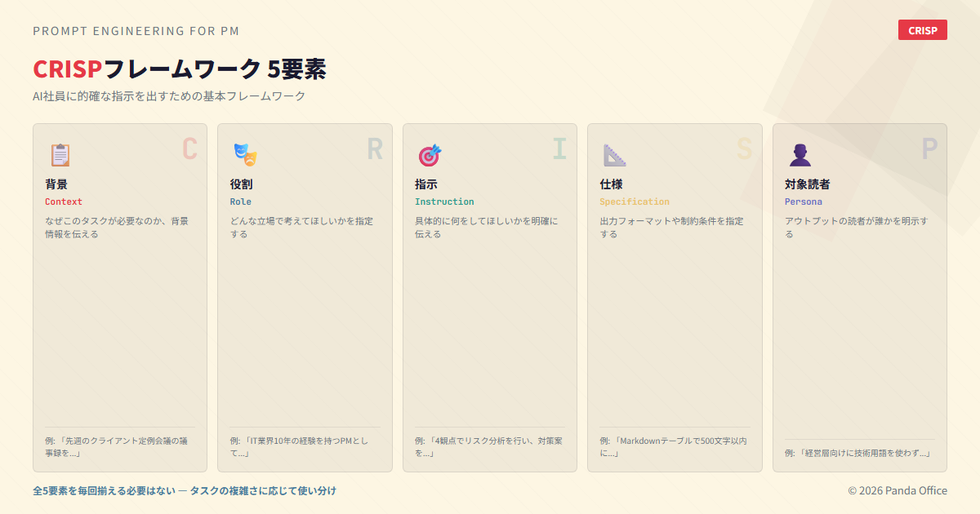This screenshot has width=980, height=514.
Task: Click the person silhouette icon on 対象読者 card
Action: 800,155
